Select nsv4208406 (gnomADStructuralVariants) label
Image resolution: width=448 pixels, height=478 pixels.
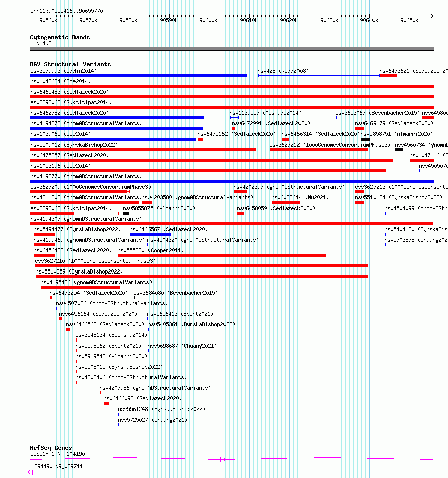click(131, 377)
